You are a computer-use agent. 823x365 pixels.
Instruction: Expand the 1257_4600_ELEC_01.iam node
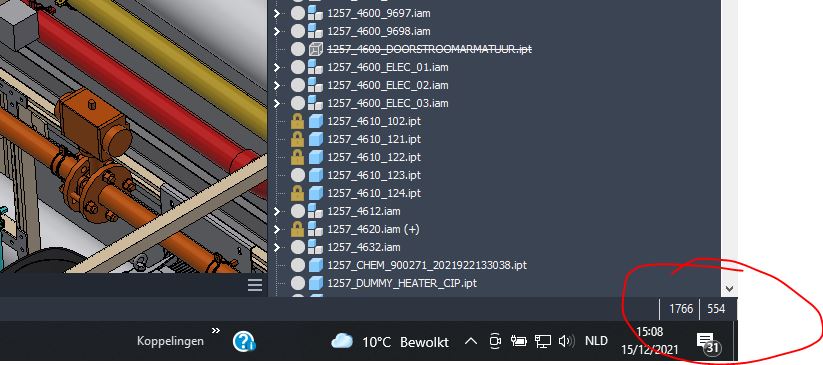277,67
